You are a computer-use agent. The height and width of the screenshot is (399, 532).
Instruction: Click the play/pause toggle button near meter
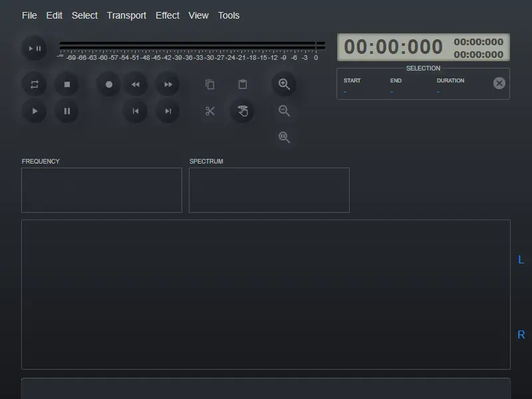(x=35, y=48)
